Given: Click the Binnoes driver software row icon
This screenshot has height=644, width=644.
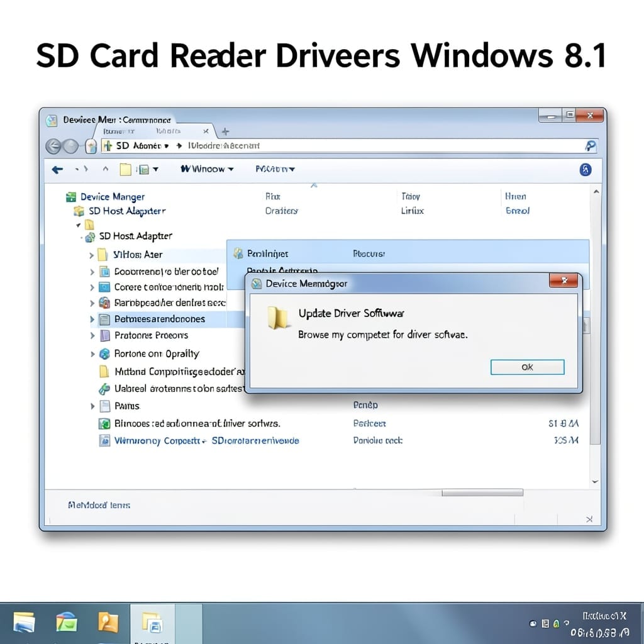Looking at the screenshot, I should click(x=104, y=423).
